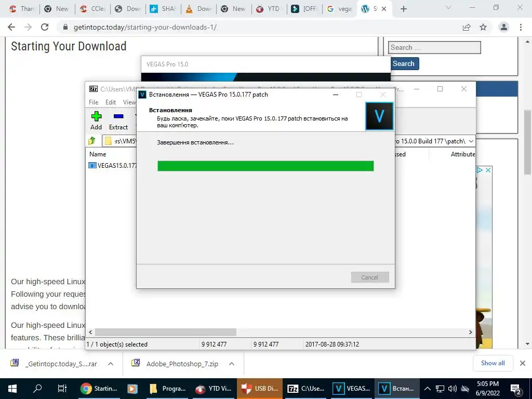Click the Chrome address bar URL
This screenshot has width=532, height=399.
click(x=145, y=27)
